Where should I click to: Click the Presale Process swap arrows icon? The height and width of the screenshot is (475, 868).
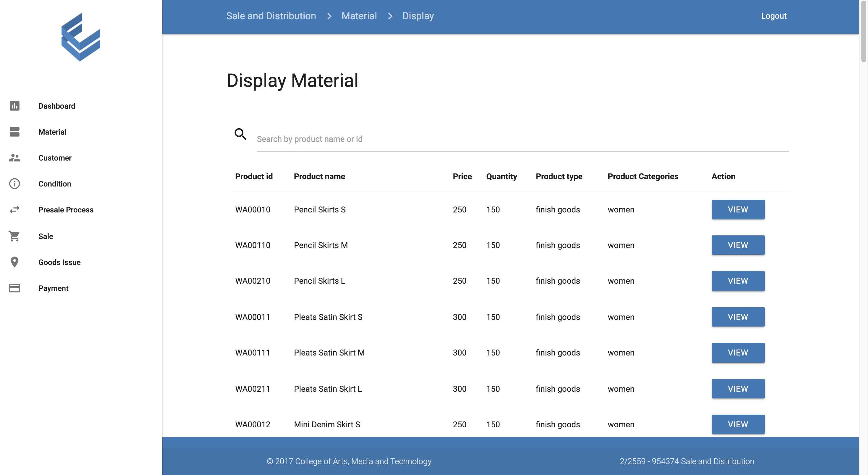(14, 210)
